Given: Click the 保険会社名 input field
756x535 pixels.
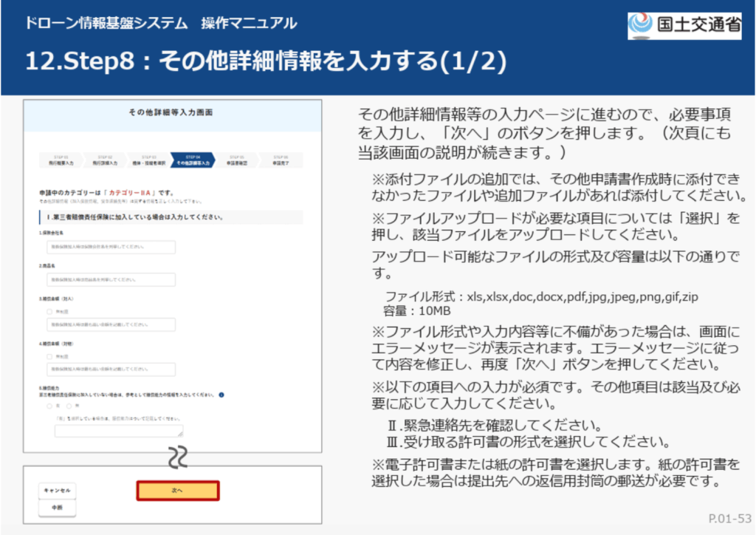Looking at the screenshot, I should pos(111,247).
